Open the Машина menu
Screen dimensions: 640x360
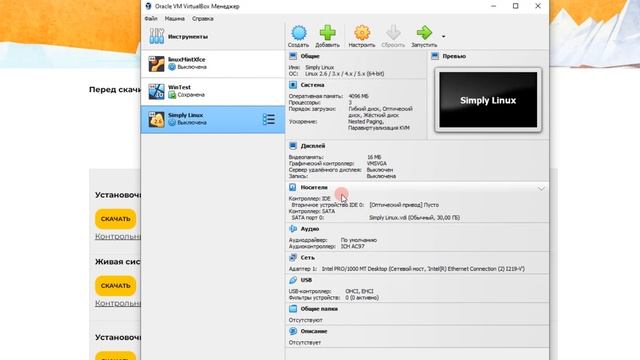point(175,19)
